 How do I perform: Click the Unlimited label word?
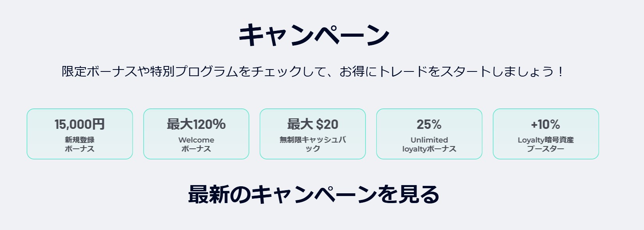[429, 140]
